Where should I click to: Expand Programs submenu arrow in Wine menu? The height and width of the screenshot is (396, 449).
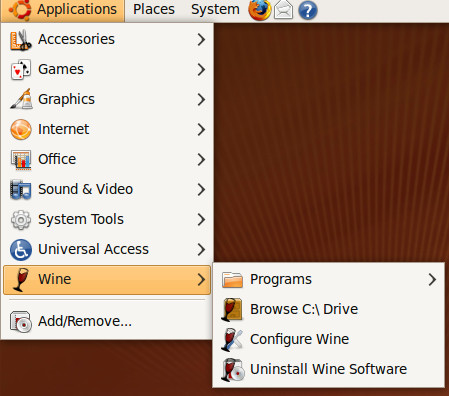coord(432,279)
